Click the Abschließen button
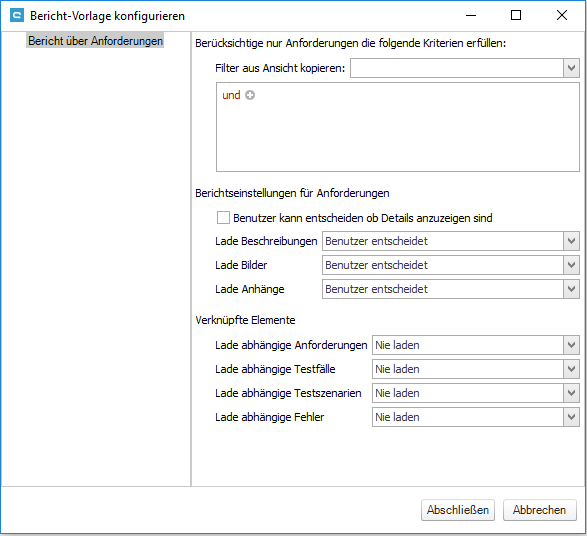 pyautogui.click(x=458, y=510)
